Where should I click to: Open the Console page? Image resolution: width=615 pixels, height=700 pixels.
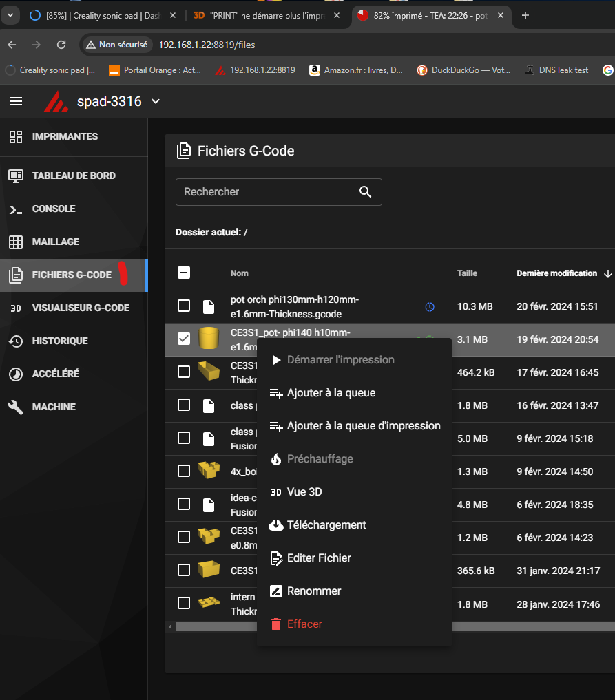click(x=74, y=209)
